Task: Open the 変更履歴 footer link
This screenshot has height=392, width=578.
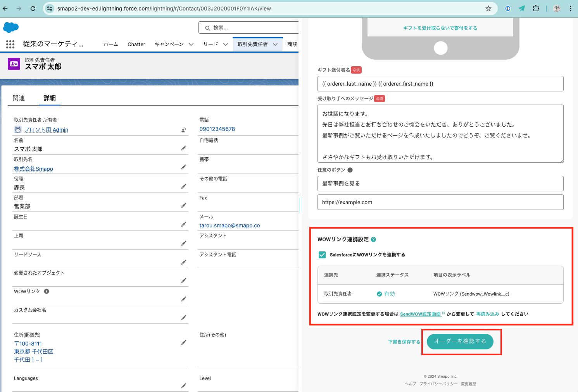Action: coord(468,384)
